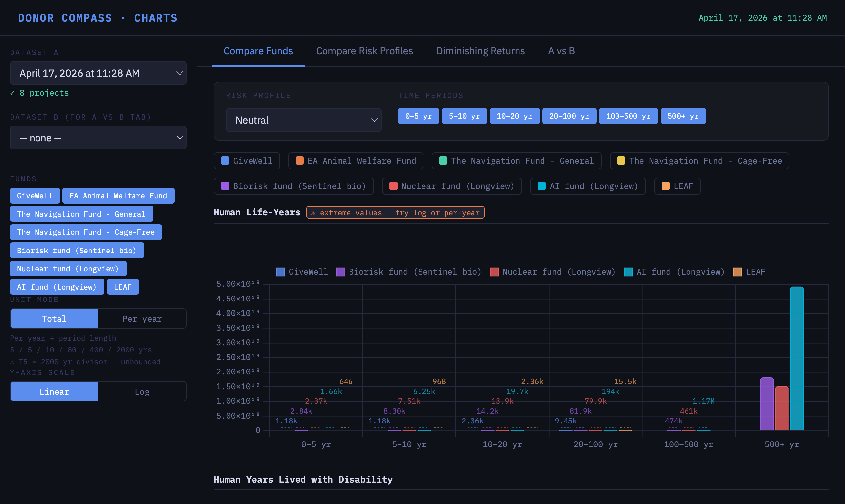
Task: Click the Donor Compass Charts title
Action: pyautogui.click(x=98, y=18)
